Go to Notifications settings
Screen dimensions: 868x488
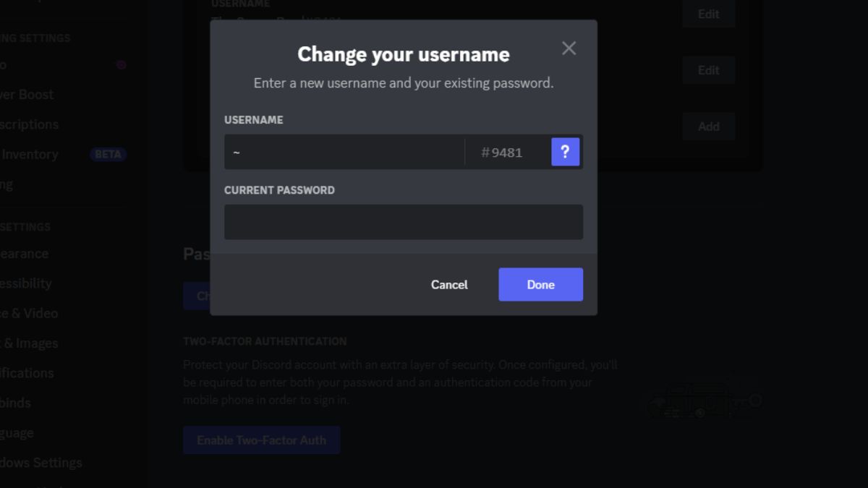click(26, 373)
